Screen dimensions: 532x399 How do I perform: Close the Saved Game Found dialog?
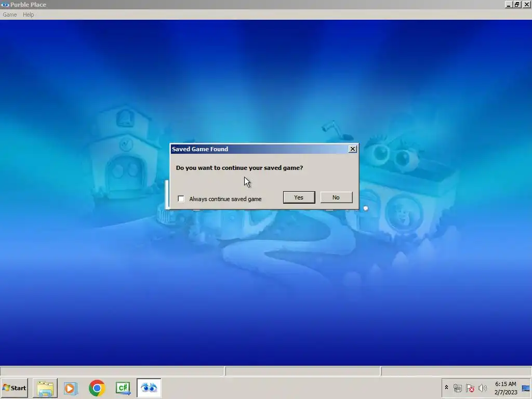[x=353, y=149]
